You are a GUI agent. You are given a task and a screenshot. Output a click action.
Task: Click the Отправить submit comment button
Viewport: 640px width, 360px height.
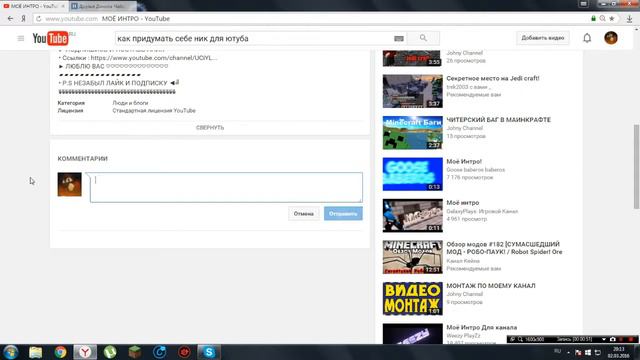343,213
